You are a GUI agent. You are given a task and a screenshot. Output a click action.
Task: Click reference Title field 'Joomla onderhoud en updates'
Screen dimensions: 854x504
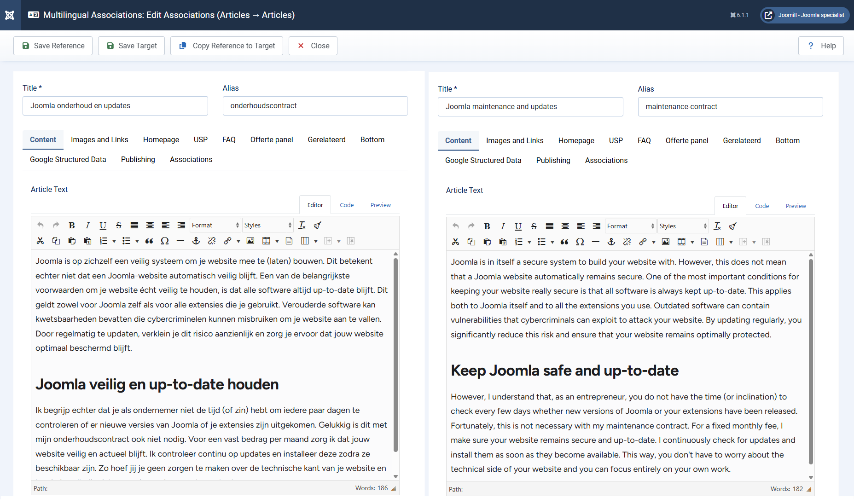coord(115,106)
